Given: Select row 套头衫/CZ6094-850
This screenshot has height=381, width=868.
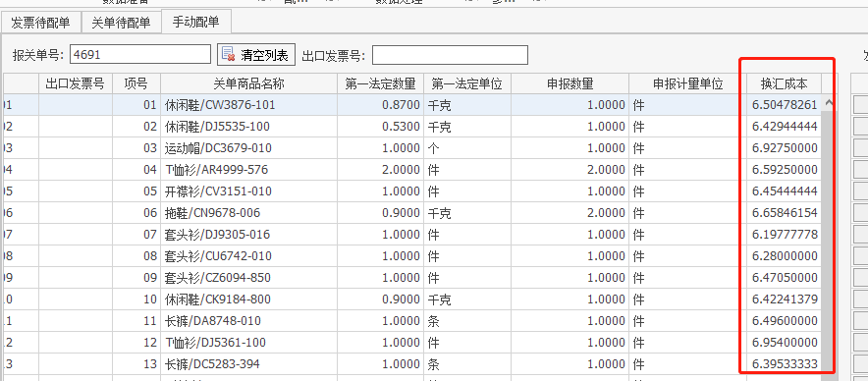Looking at the screenshot, I should [x=412, y=278].
